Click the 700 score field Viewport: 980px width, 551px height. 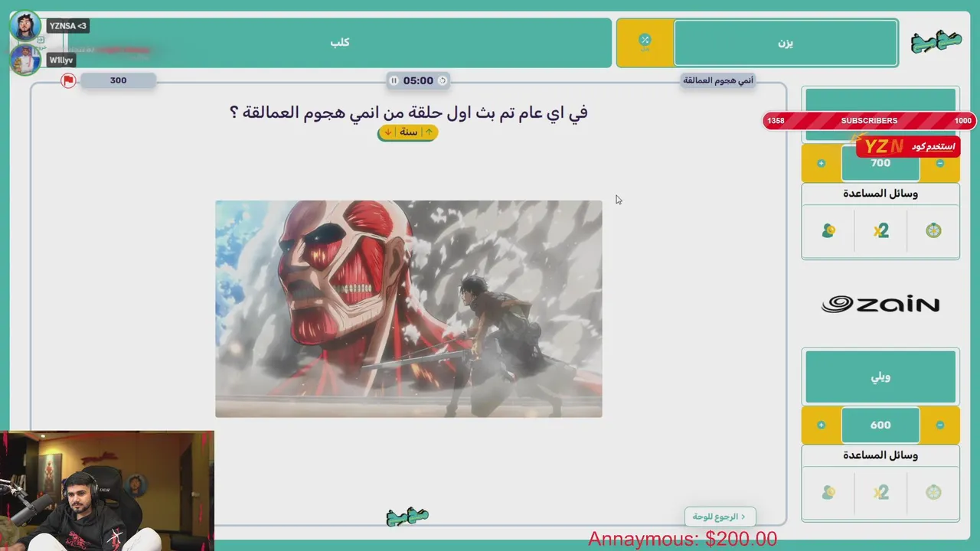[880, 163]
